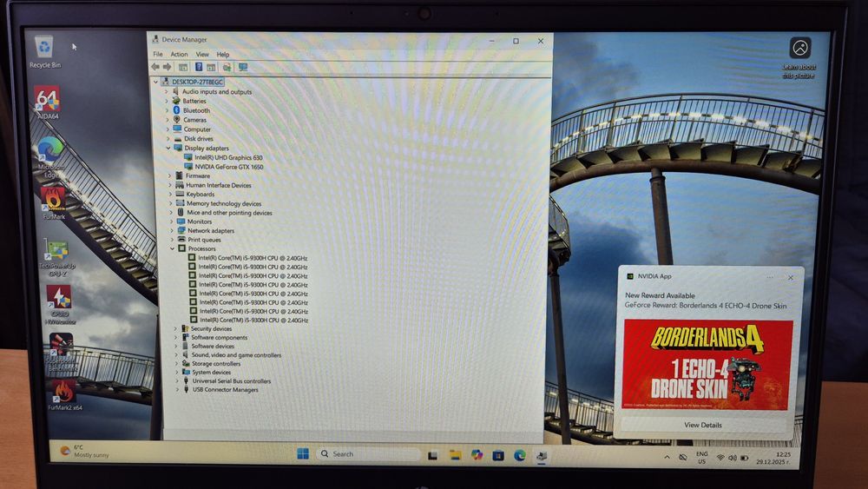The height and width of the screenshot is (489, 868).
Task: Collapse the Processors chevron
Action: coord(172,249)
